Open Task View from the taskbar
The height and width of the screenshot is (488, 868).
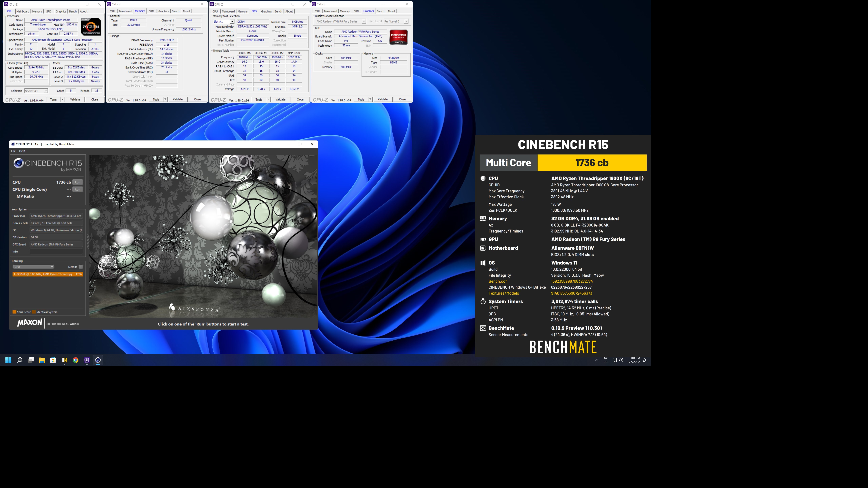(x=31, y=360)
